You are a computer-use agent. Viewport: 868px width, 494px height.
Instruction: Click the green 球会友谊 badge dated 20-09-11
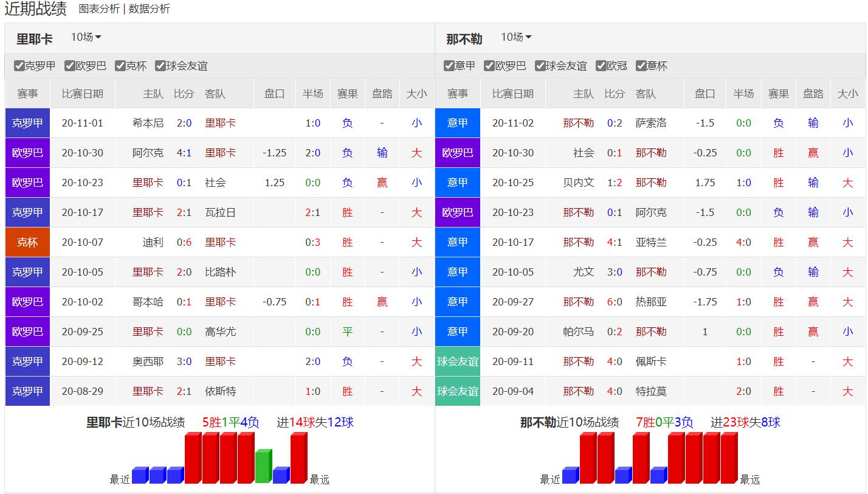pyautogui.click(x=458, y=361)
